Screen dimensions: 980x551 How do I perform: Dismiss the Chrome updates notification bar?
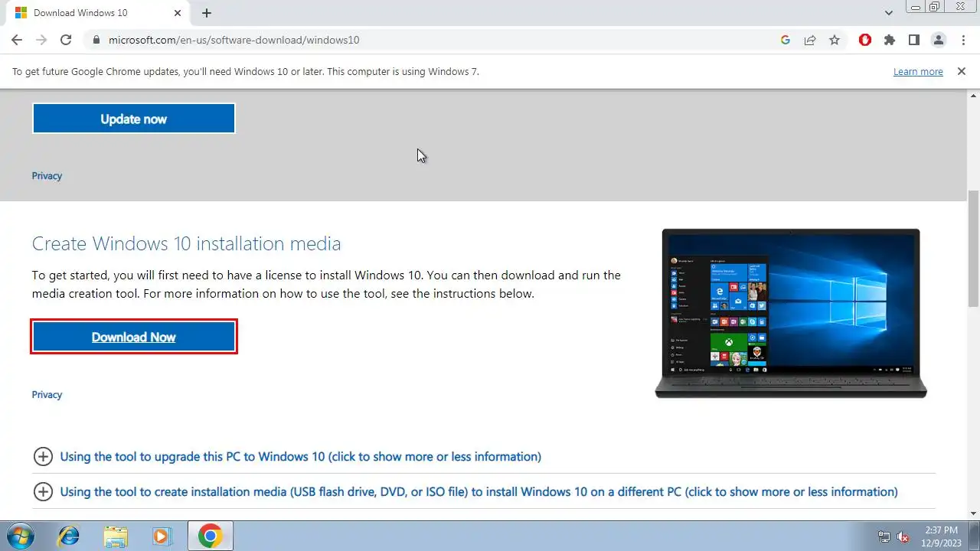point(962,71)
